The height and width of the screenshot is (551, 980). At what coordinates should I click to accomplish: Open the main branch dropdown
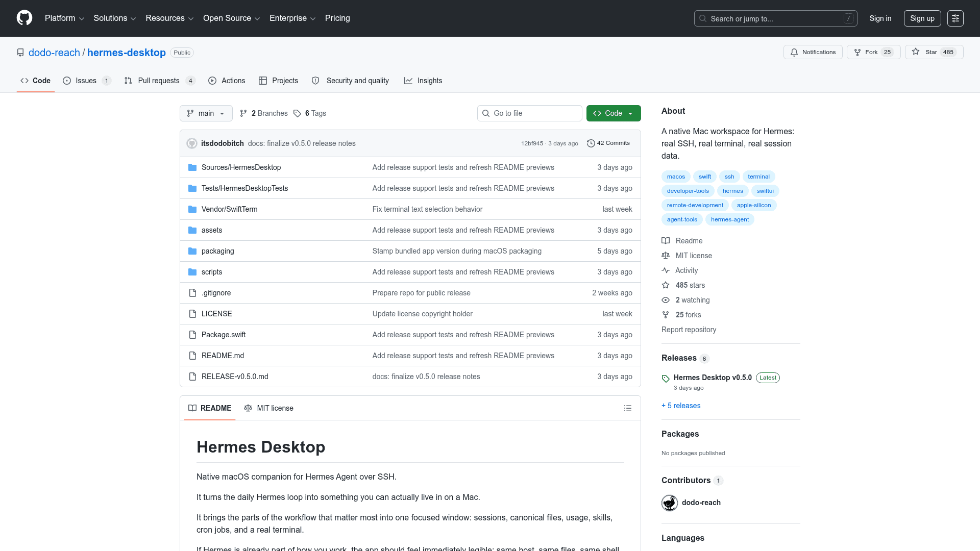[206, 113]
